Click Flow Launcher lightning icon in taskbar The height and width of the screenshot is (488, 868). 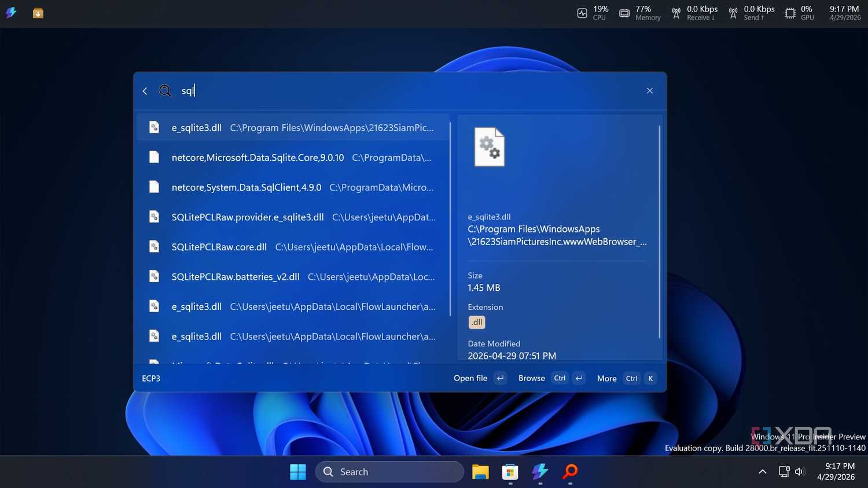[540, 472]
